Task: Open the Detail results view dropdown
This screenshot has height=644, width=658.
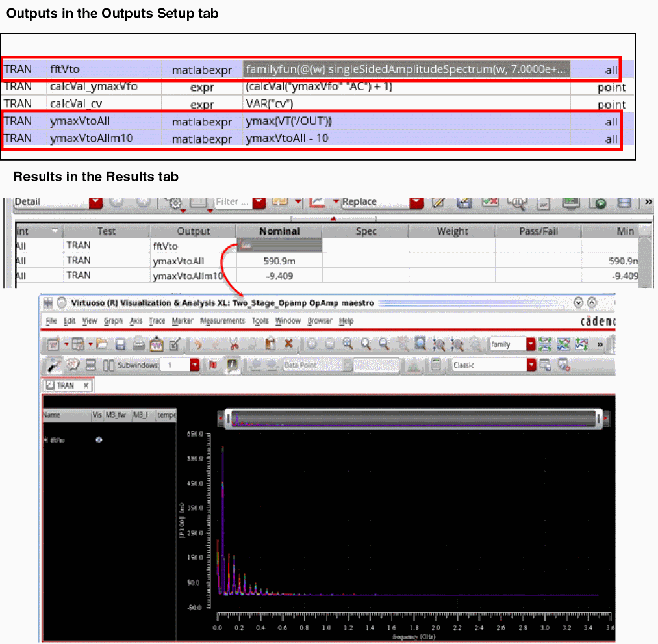Action: [95, 202]
